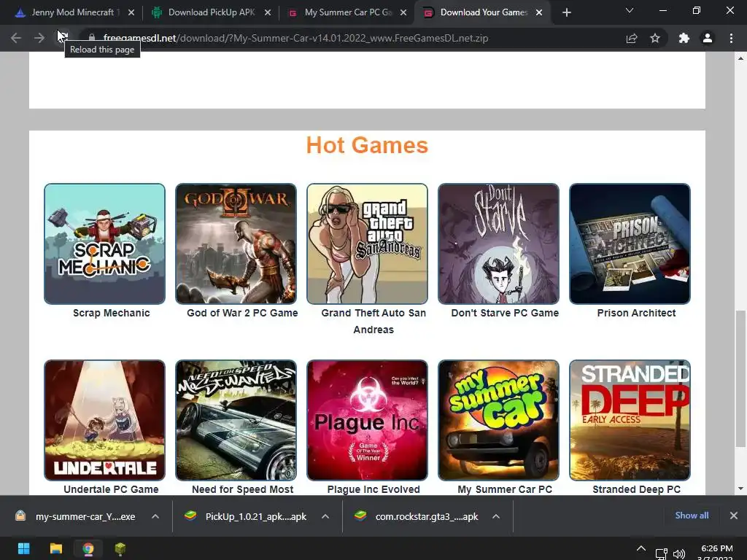Close the My Summer Car PC Game tab
Viewport: 747px width, 560px height.
[x=403, y=12]
